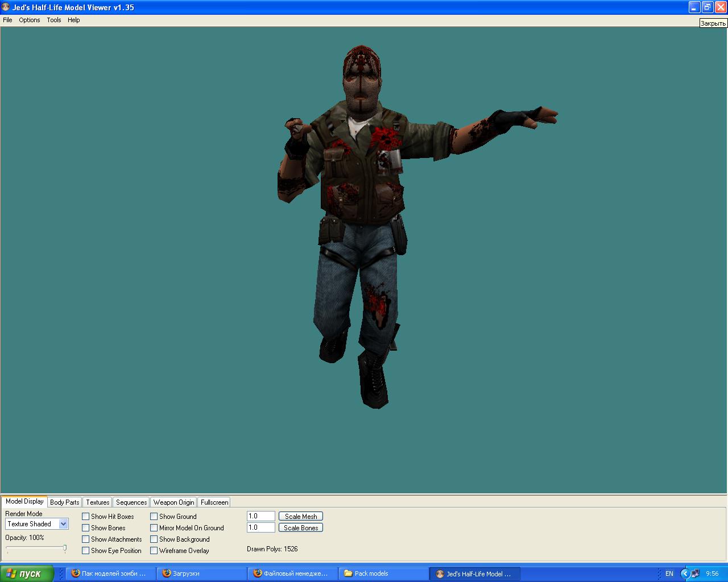Viewport: 728px width, 582px height.
Task: Switch to the Sequences tab
Action: pyautogui.click(x=131, y=502)
